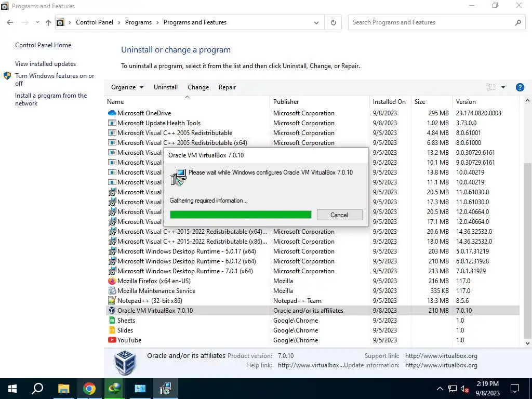The image size is (532, 399).
Task: Open Install a program from the network
Action: click(x=51, y=99)
